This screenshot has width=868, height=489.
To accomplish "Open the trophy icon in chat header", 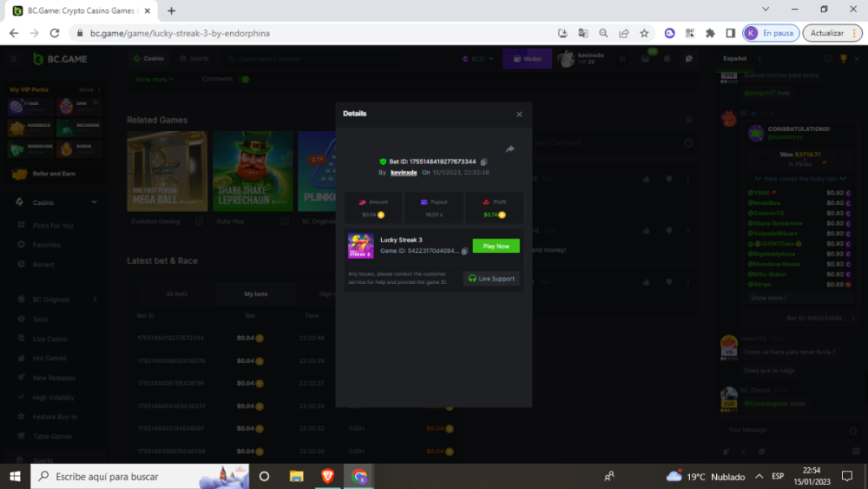I will tap(842, 58).
